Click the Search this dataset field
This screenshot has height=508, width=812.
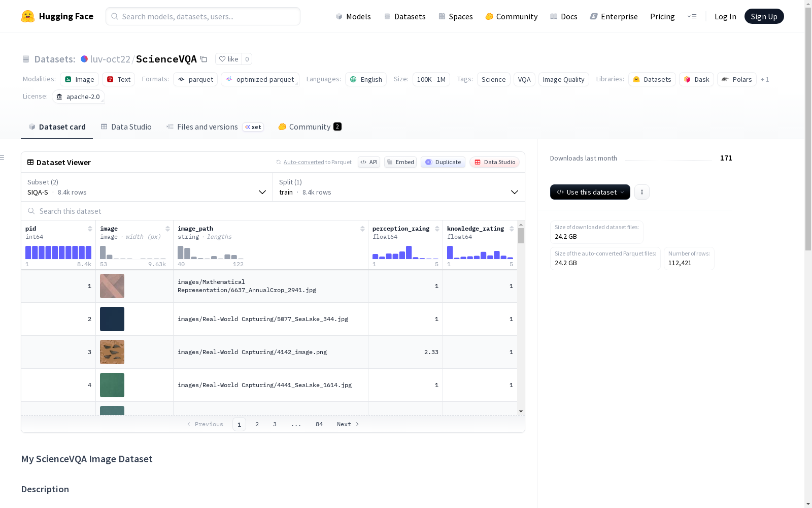(273, 211)
